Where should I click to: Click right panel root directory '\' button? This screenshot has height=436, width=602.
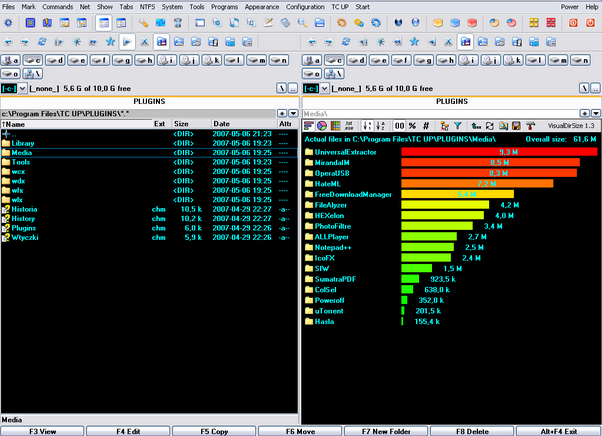[x=584, y=89]
